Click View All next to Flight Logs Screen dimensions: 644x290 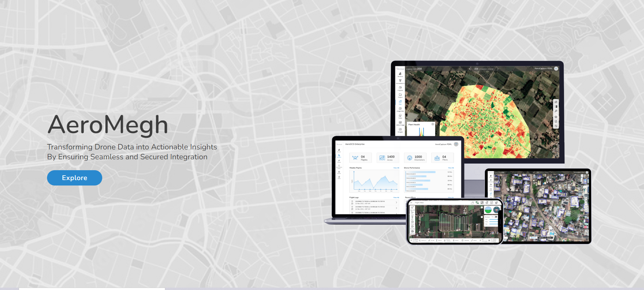pos(396,197)
